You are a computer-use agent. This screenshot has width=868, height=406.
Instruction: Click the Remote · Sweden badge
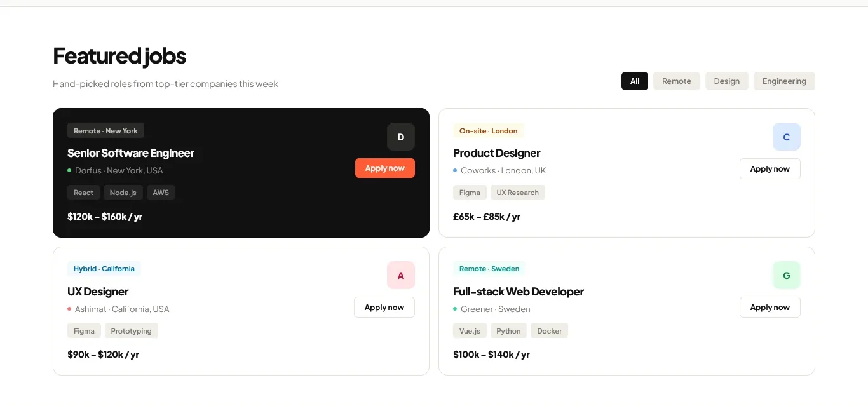(x=489, y=269)
